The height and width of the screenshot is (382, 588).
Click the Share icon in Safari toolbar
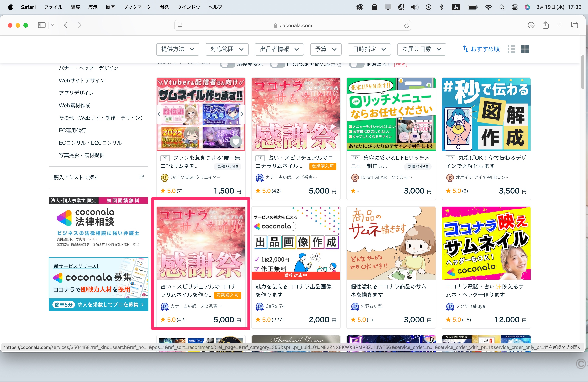545,25
